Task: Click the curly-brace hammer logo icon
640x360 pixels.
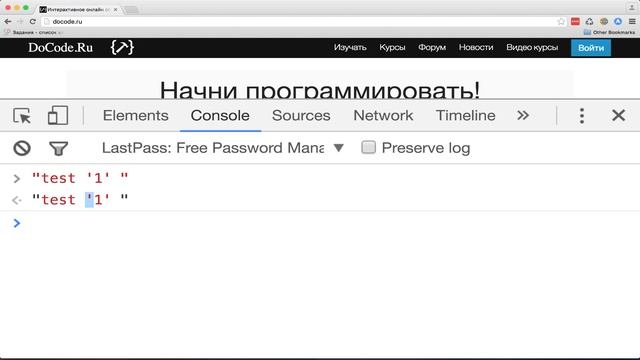Action: [122, 48]
